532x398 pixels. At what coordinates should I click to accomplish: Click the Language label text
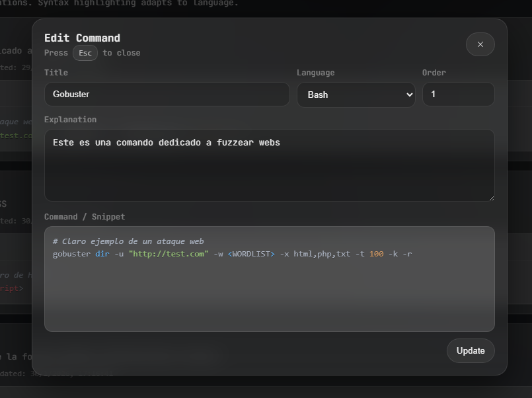(315, 73)
